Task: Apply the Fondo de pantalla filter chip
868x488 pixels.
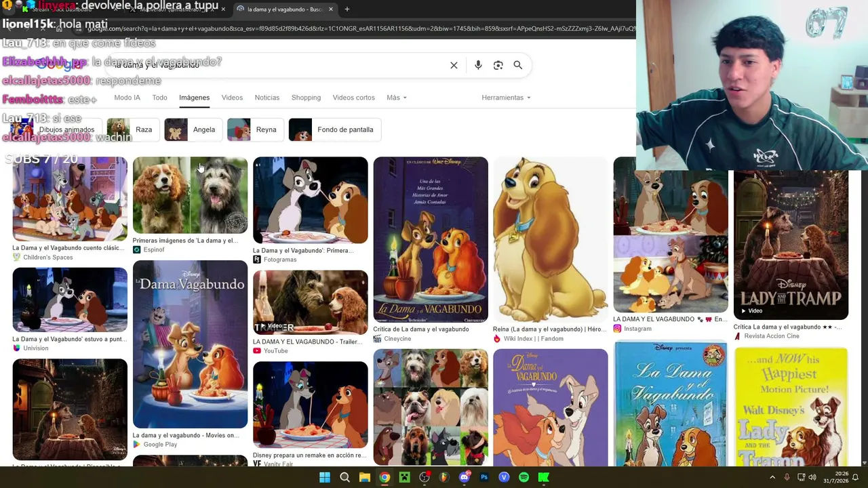Action: [x=335, y=129]
